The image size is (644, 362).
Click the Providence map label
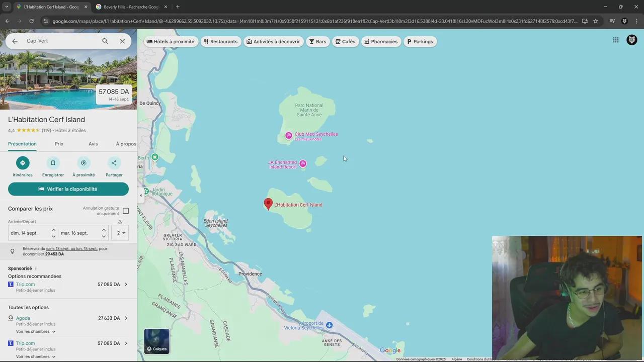pyautogui.click(x=250, y=274)
